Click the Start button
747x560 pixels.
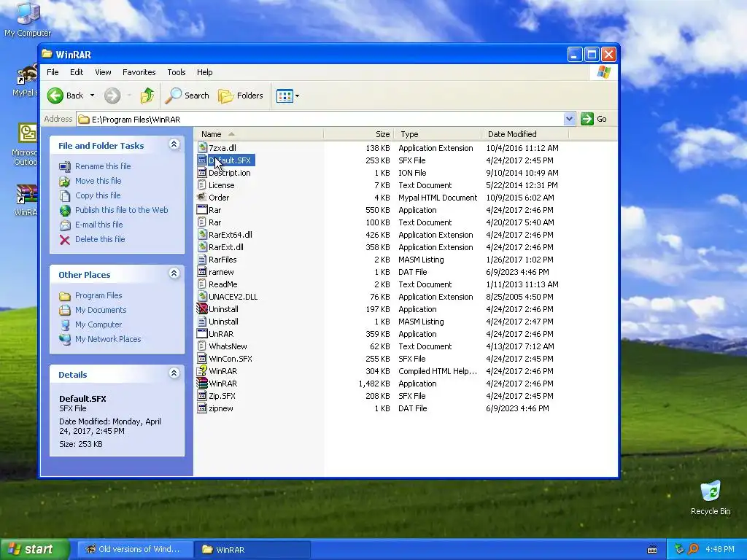click(x=34, y=550)
